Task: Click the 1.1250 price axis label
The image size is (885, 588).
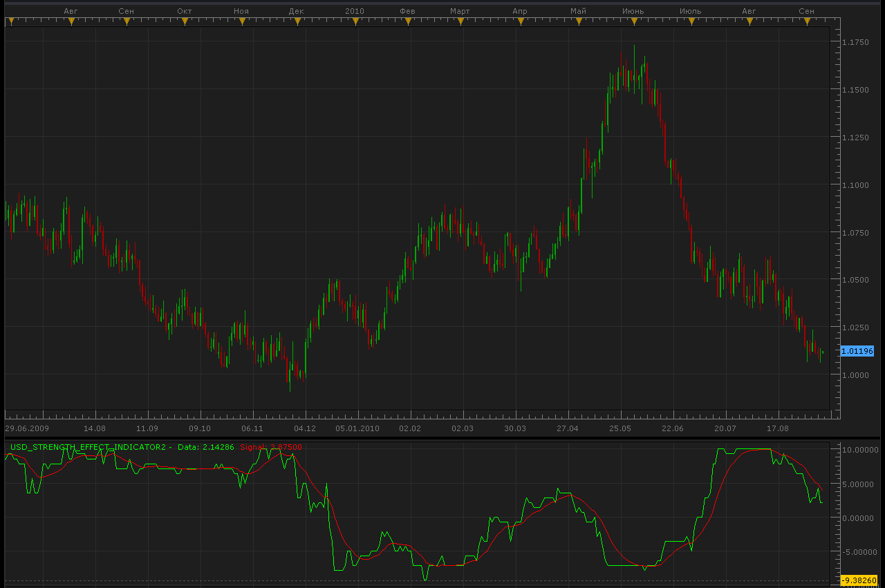Action: pyautogui.click(x=855, y=137)
